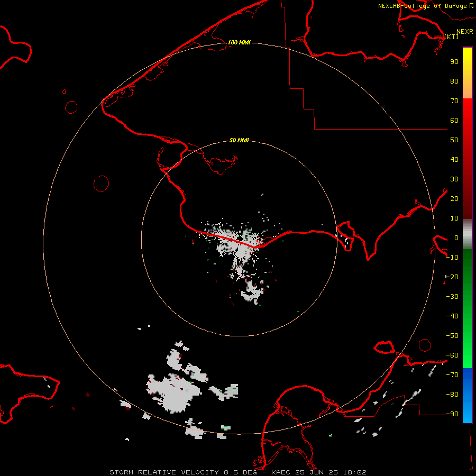Pick the yellow segment atop velocity color bar
The width and height of the screenshot is (476, 476).
point(467,54)
